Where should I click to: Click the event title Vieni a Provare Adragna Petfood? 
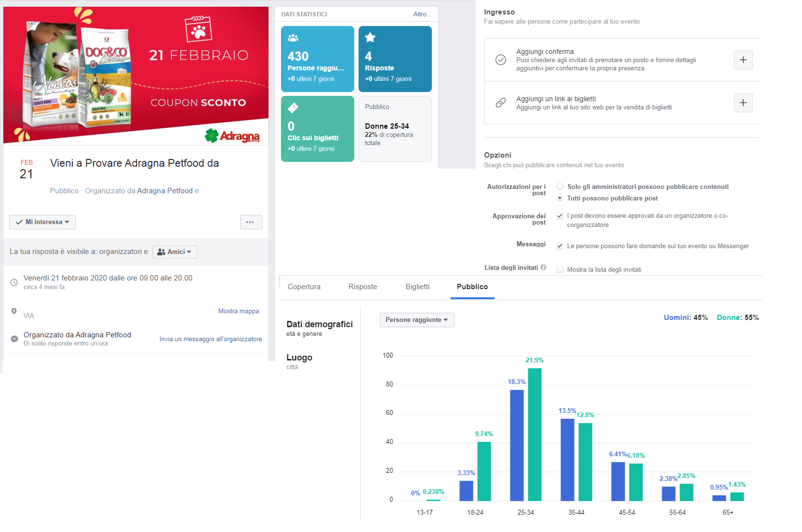134,163
